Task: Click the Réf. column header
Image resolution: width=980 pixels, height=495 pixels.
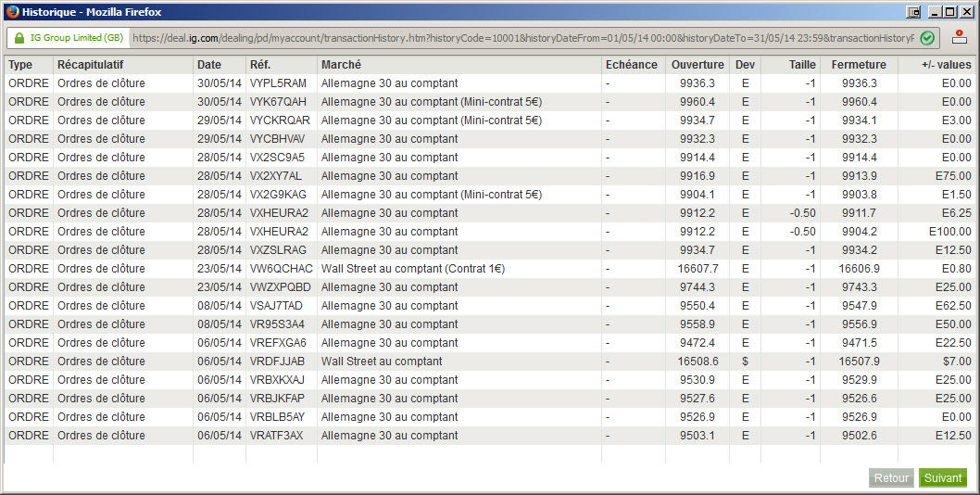Action: coord(260,65)
